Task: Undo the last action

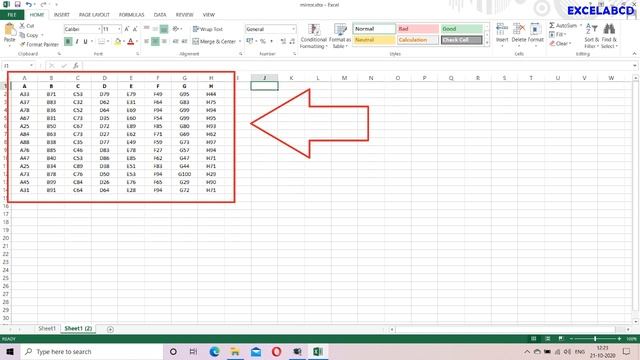Action: (x=28, y=4)
